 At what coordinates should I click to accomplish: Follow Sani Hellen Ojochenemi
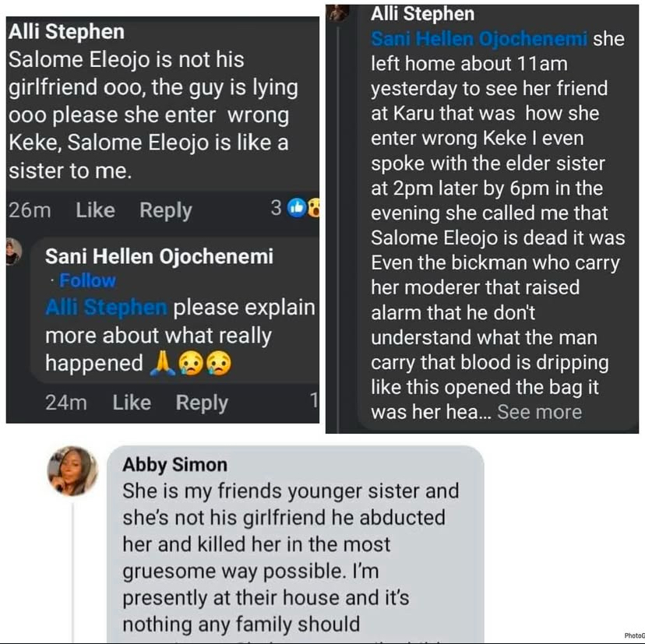(x=87, y=280)
